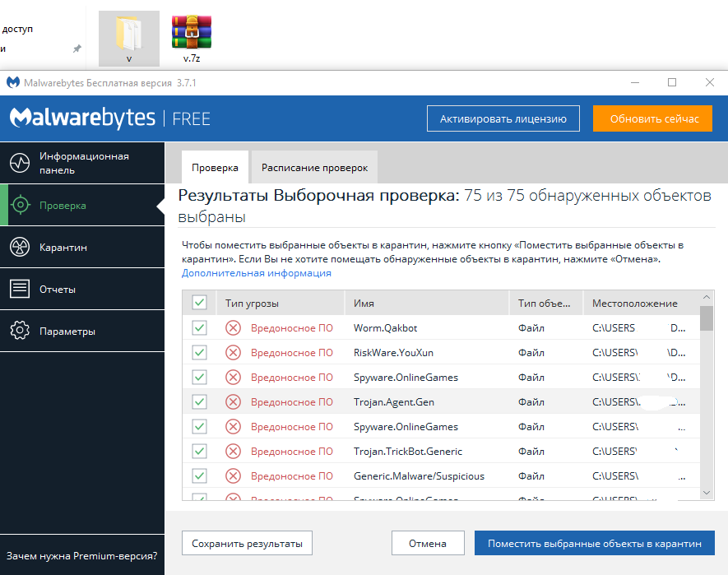This screenshot has height=575, width=728.
Task: Uncheck the checkbox above the Trojan.TrickBot.Generic row
Action: point(200,426)
